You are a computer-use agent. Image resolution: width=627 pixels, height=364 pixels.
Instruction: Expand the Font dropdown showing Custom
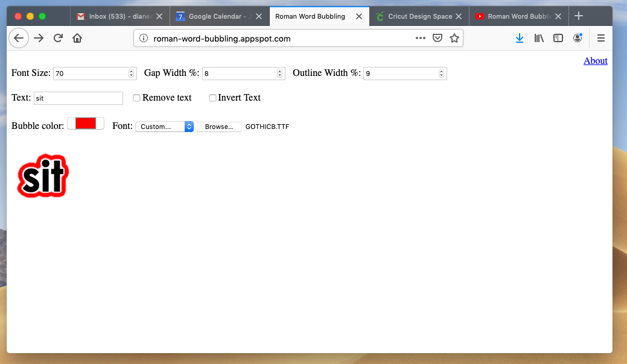pos(164,127)
